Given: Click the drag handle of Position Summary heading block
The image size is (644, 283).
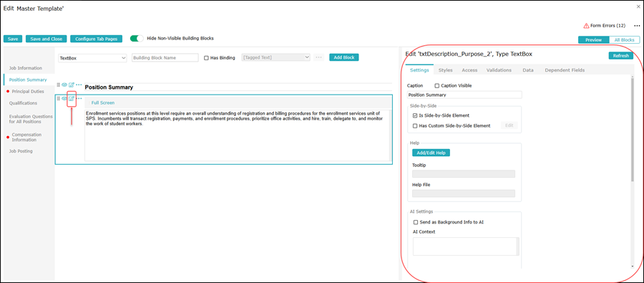Looking at the screenshot, I should pos(58,85).
